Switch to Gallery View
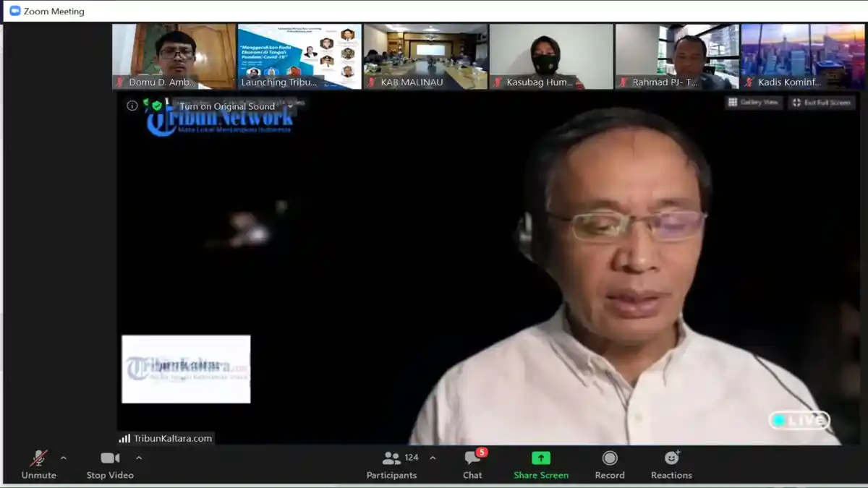The image size is (868, 488). (x=753, y=103)
